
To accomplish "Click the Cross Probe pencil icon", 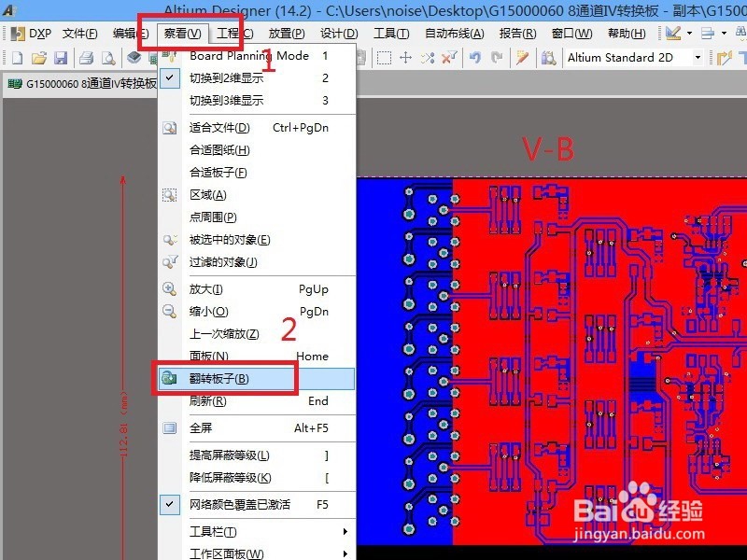I will pos(523,58).
